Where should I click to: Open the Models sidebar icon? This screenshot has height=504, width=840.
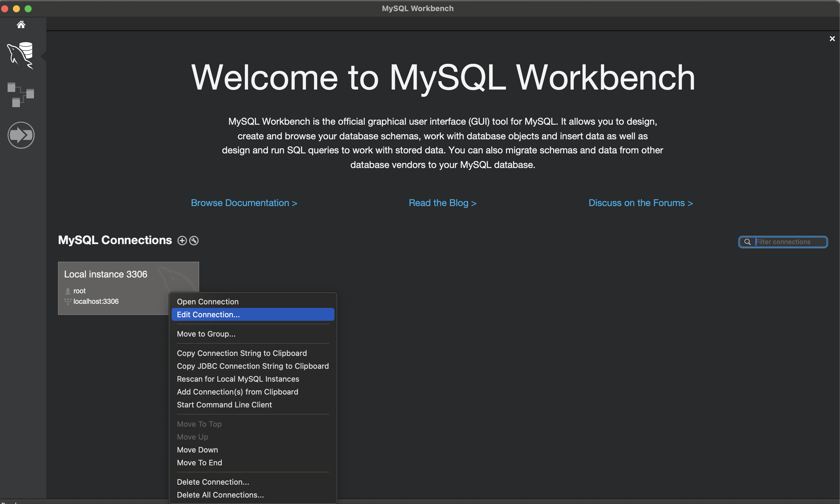[21, 95]
